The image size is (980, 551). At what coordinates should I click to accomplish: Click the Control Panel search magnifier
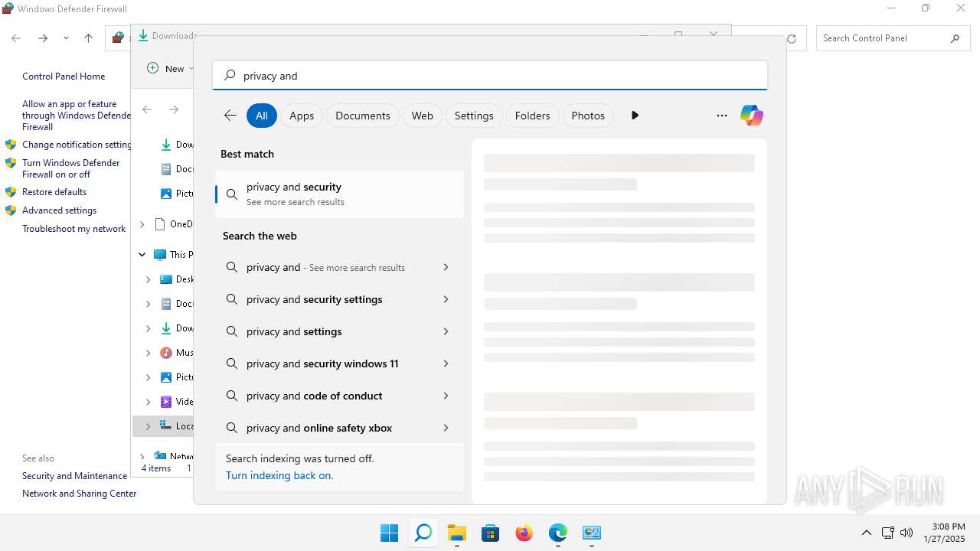955,38
